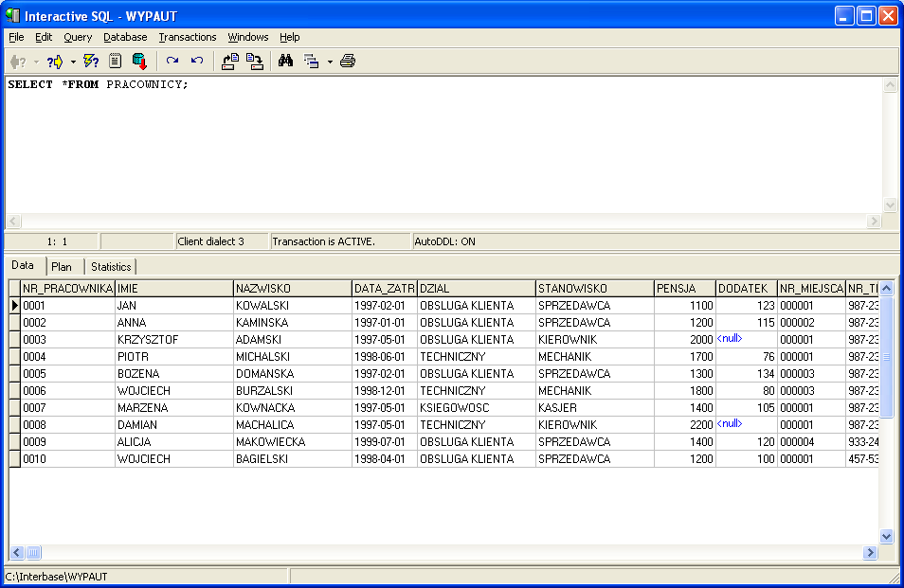Click the DODATEK column header
Viewport: 904px width, 588px height.
747,289
